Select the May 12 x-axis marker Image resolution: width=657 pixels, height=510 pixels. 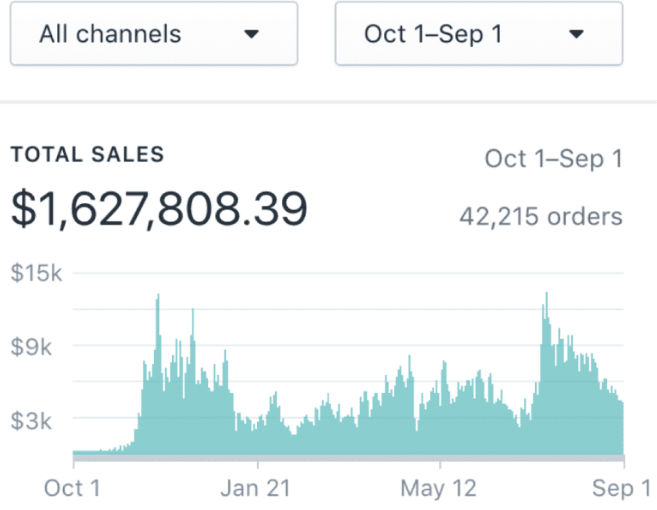438,488
